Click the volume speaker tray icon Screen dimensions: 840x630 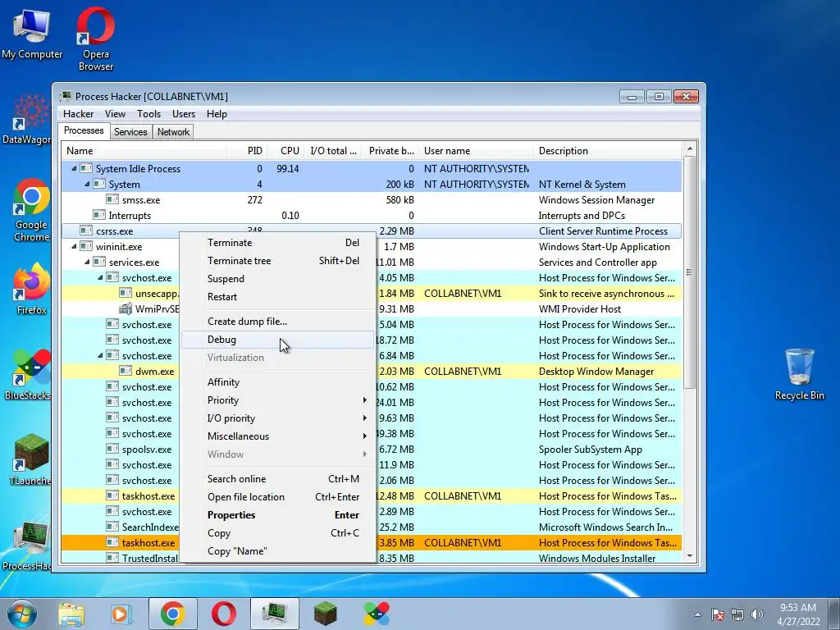point(756,614)
